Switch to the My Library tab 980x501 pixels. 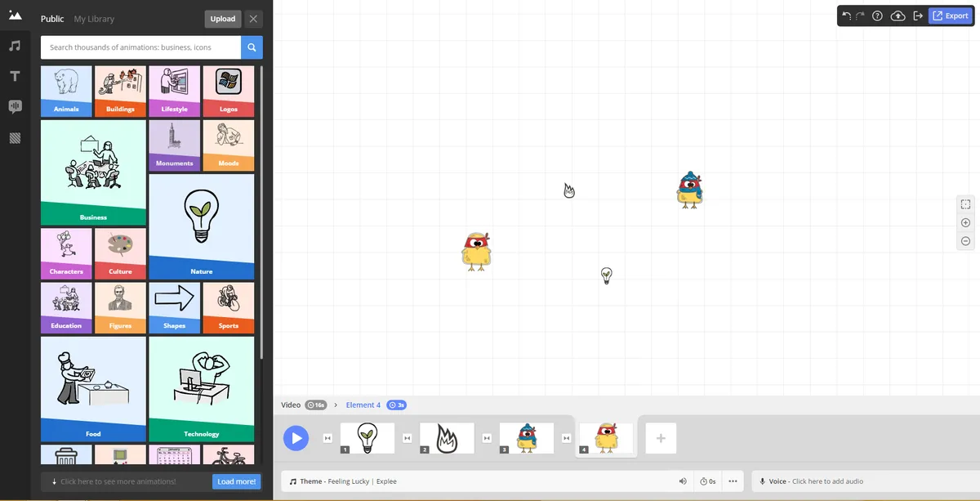coord(94,19)
